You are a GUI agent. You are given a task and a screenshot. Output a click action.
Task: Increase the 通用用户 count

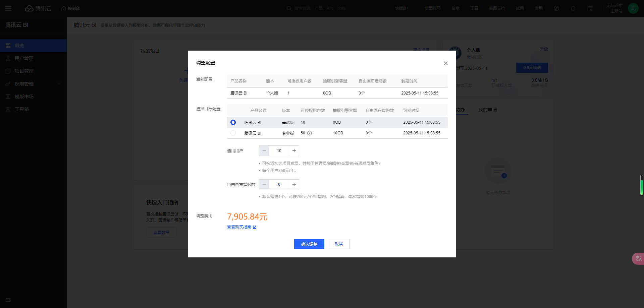tap(294, 151)
